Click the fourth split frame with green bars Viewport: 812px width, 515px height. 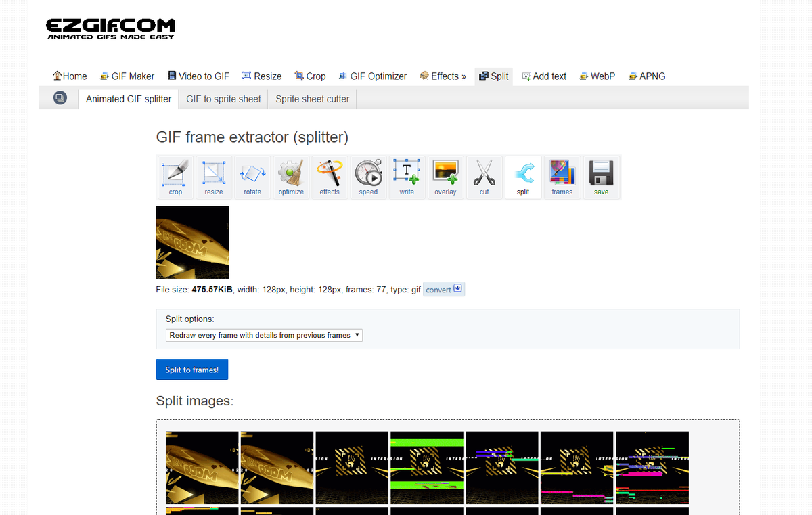(427, 468)
